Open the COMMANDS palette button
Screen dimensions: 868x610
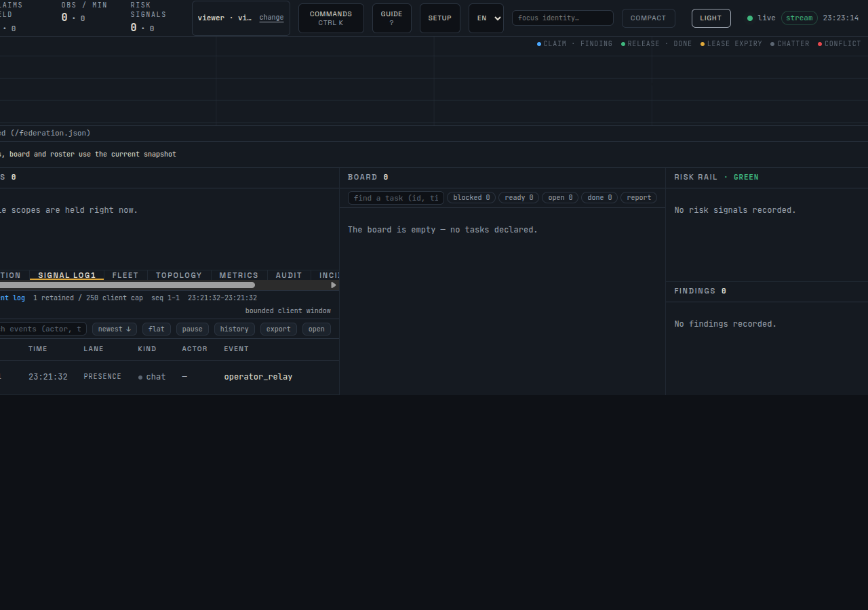(x=331, y=18)
